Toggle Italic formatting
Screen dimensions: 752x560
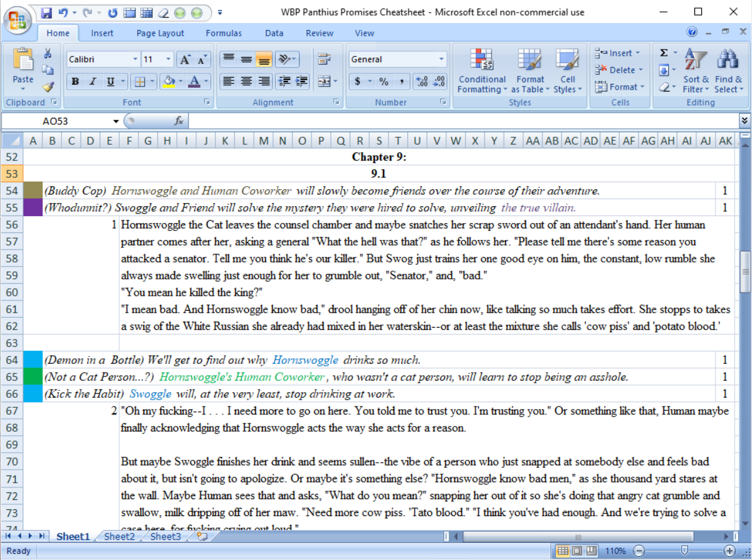click(93, 81)
